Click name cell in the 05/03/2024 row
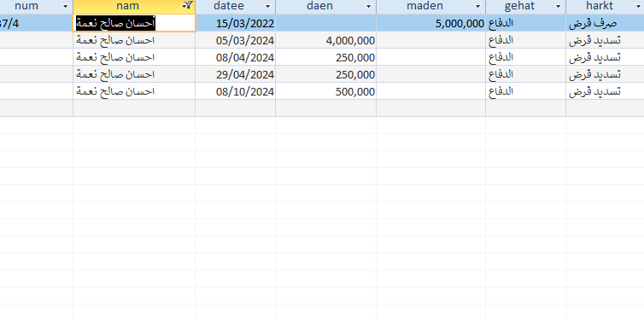 pos(134,40)
